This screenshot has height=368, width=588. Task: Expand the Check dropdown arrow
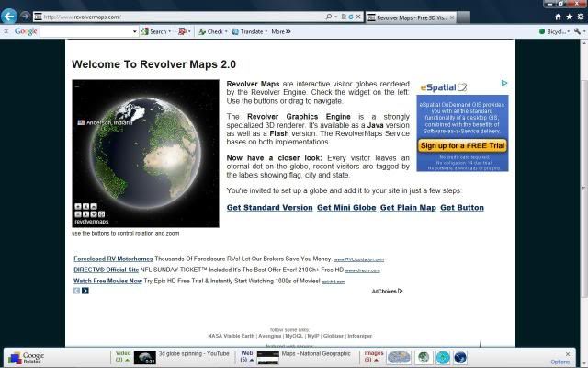click(226, 32)
